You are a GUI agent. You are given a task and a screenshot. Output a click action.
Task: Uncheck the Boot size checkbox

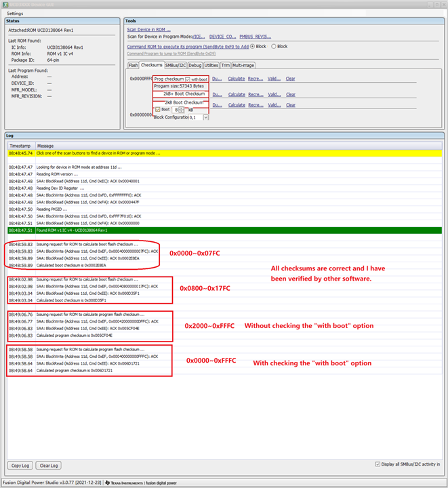click(158, 110)
